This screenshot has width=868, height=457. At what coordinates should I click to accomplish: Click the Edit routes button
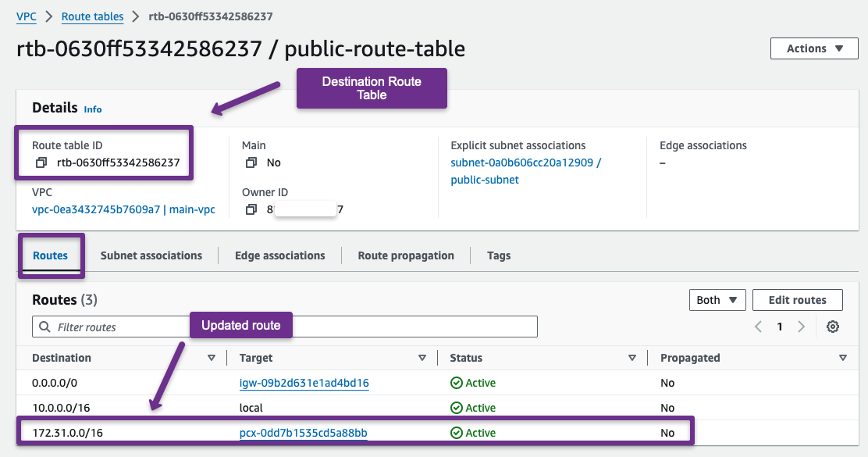click(x=797, y=299)
